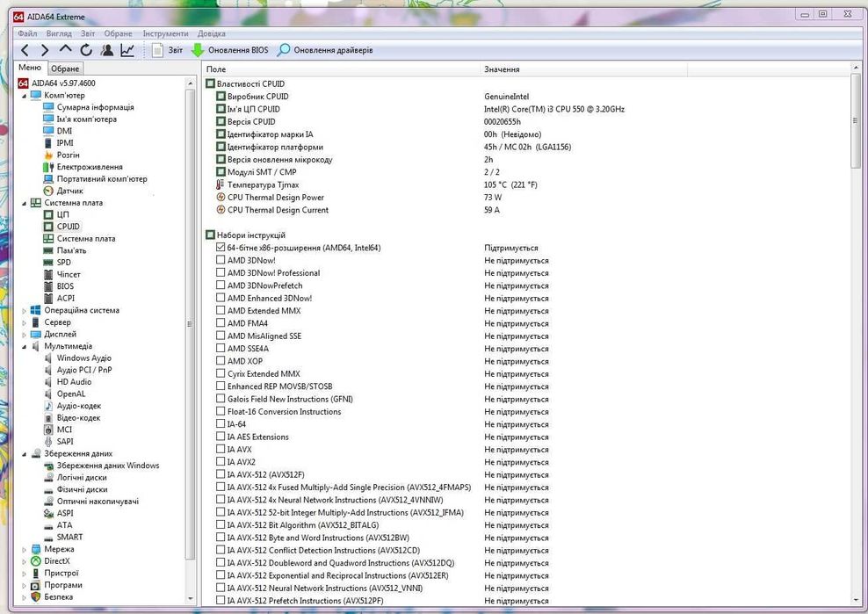This screenshot has width=868, height=614.
Task: Open the Вигляд menu
Action: click(59, 33)
